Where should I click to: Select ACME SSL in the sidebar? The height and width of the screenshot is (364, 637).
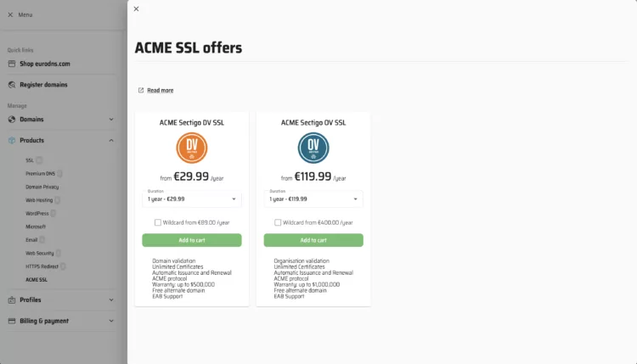(x=37, y=279)
